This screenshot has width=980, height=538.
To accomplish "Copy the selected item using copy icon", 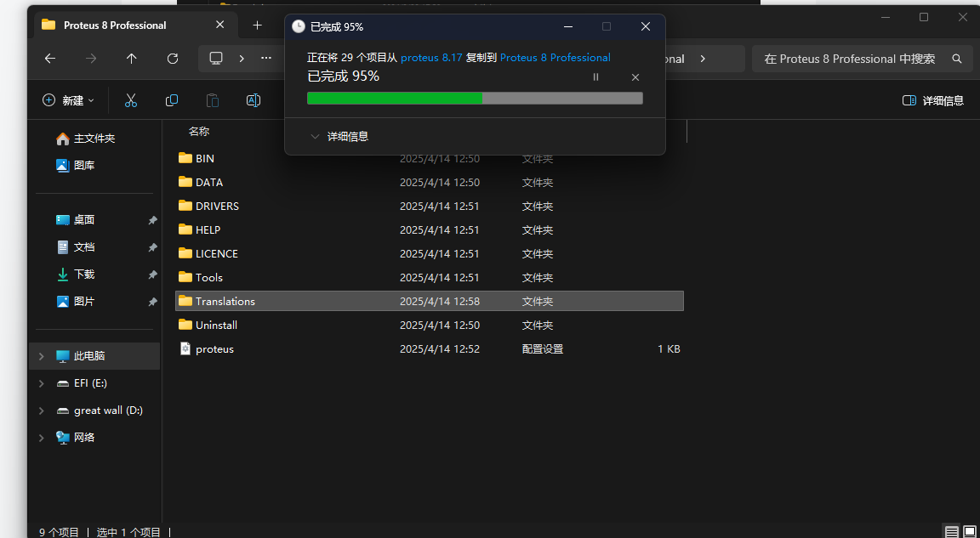I will point(171,99).
